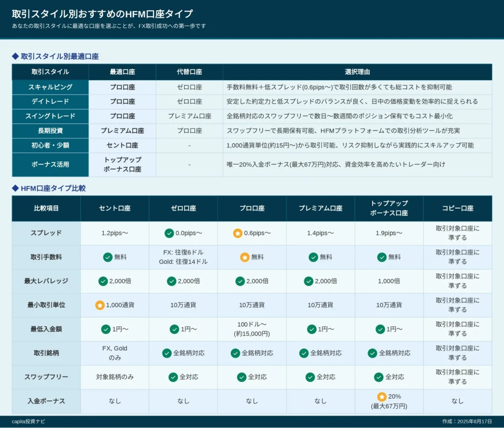The height and width of the screenshot is (428, 504).
Task: Click diamond bullet before HFM口座タイプ比較 heading
Action: pyautogui.click(x=15, y=188)
